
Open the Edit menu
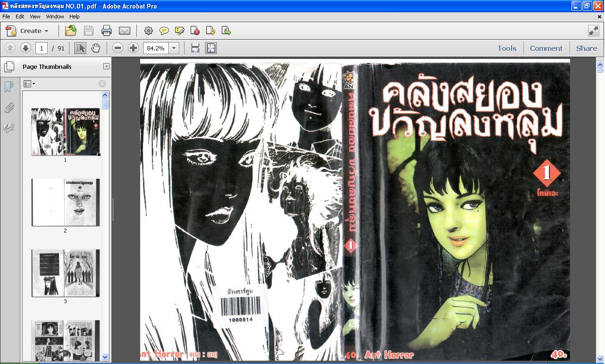[20, 17]
